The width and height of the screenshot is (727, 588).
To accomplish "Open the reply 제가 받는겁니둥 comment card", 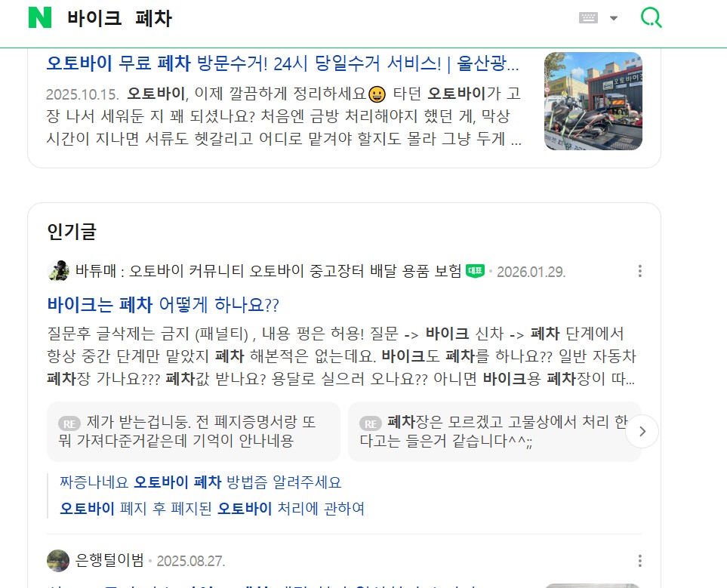I will 193,431.
